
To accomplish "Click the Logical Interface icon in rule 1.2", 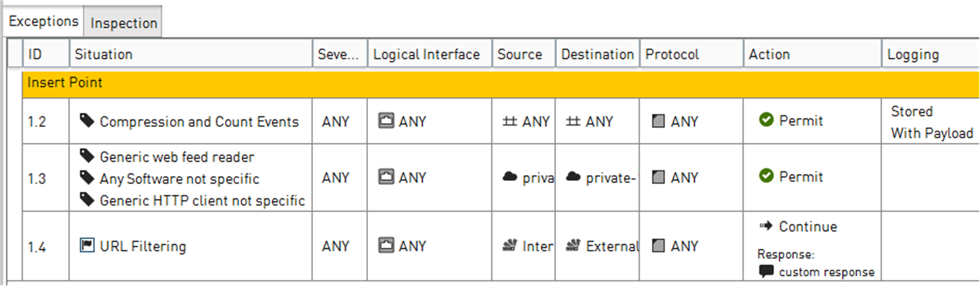I will coord(386,121).
